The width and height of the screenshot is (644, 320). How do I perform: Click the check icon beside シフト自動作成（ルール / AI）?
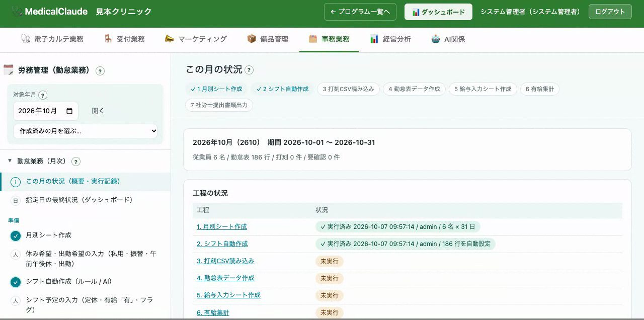(x=16, y=282)
